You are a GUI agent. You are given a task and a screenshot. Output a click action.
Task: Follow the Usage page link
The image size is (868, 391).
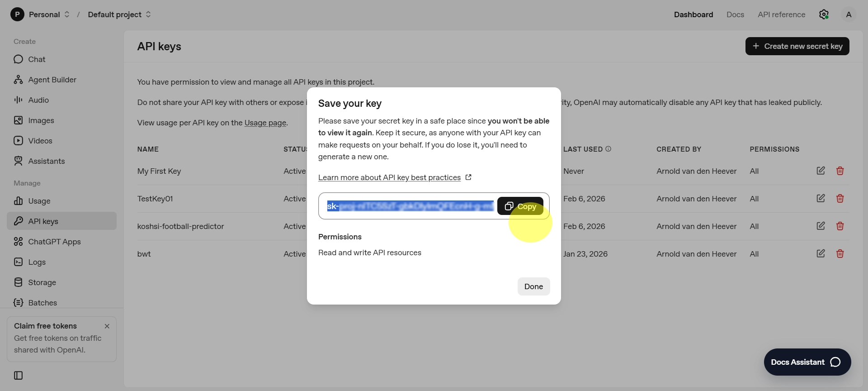tap(265, 123)
